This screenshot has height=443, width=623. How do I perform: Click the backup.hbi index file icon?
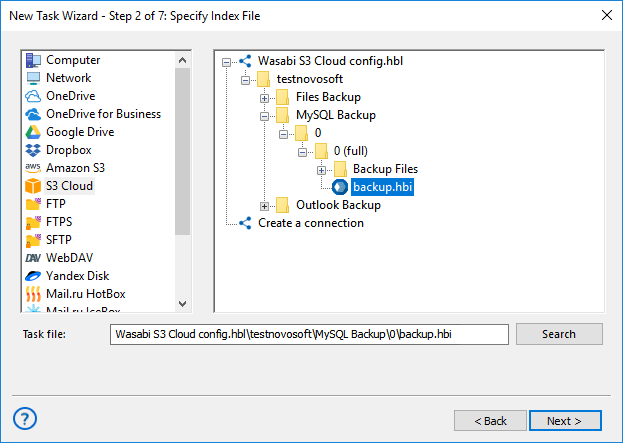[x=340, y=187]
